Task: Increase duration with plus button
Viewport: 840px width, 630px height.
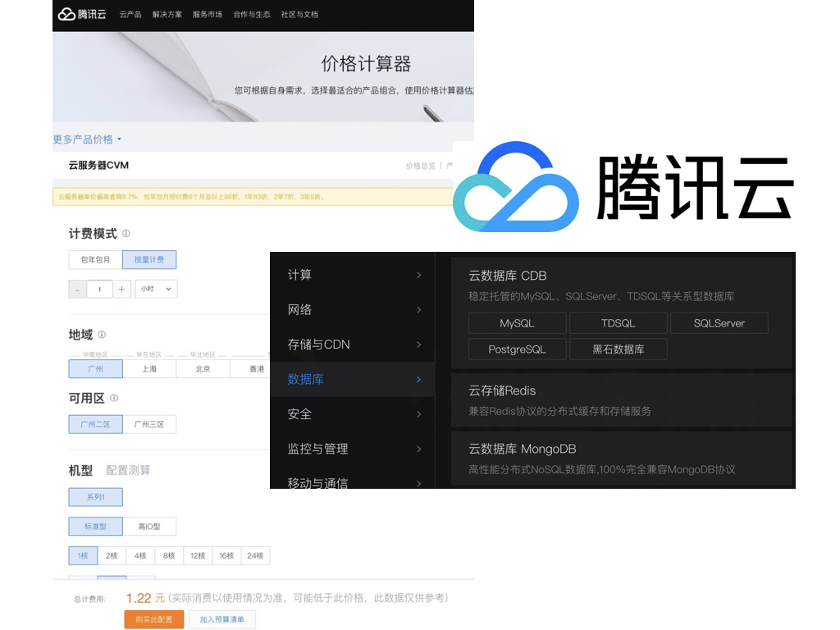Action: 121,290
